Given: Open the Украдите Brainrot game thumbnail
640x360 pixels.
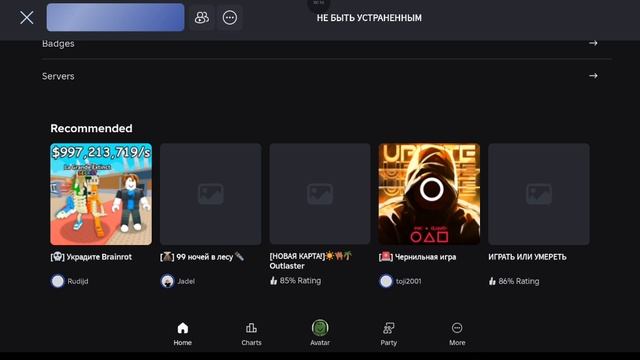Looking at the screenshot, I should point(101,194).
